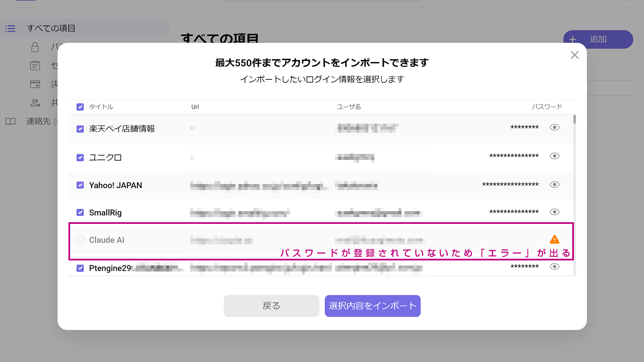
Task: Click the import list scrollbar thumb
Action: pos(575,119)
